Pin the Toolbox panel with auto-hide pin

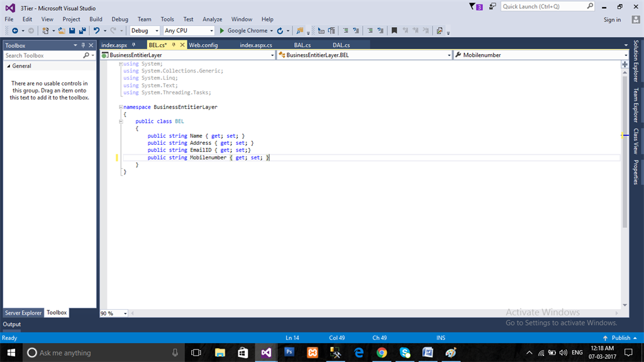(x=83, y=45)
